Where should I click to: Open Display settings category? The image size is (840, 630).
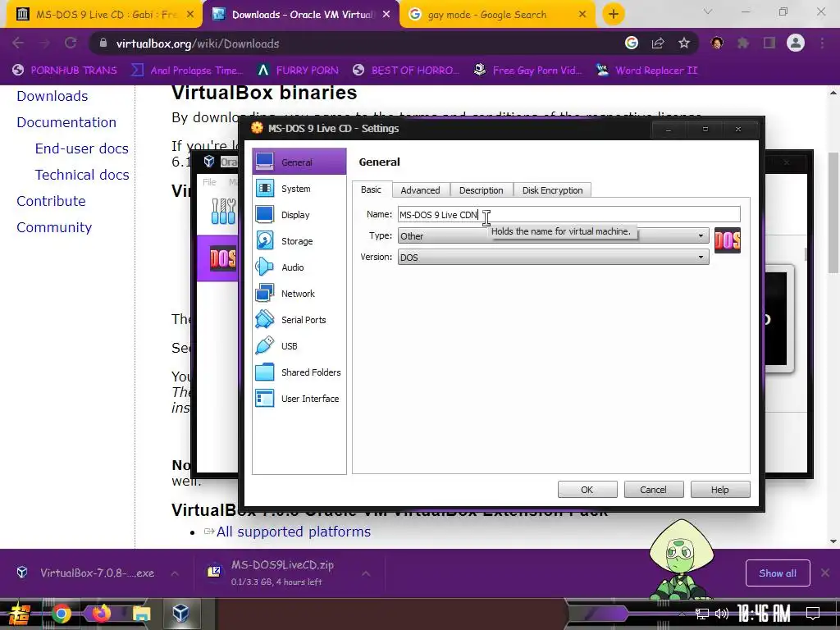point(299,215)
